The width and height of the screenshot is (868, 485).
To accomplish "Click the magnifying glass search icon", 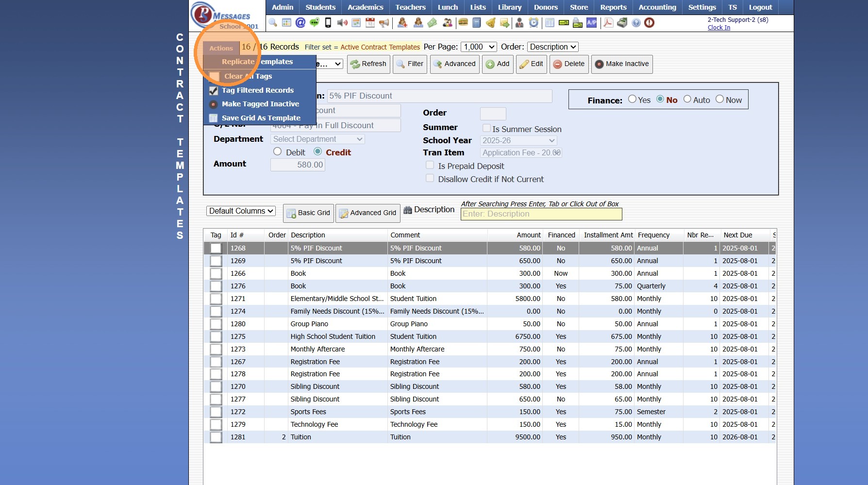I will tap(273, 23).
